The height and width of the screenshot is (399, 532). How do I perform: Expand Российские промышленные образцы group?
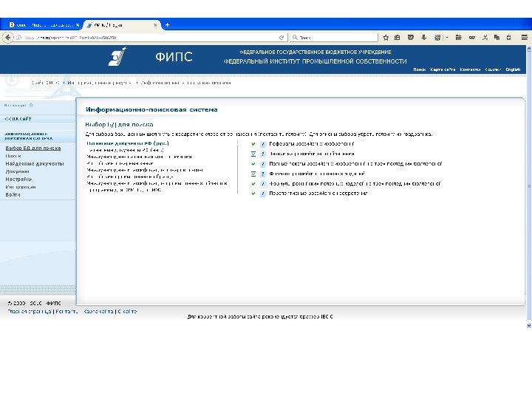(129, 177)
